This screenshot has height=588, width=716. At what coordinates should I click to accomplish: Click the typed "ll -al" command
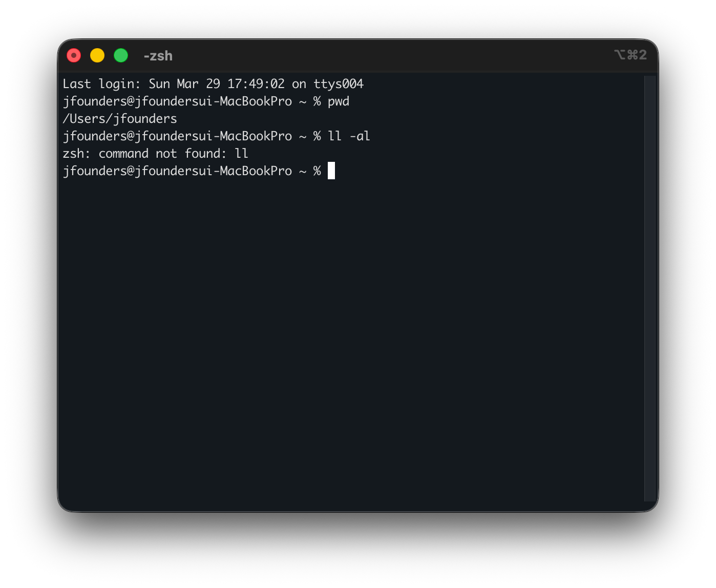click(349, 136)
